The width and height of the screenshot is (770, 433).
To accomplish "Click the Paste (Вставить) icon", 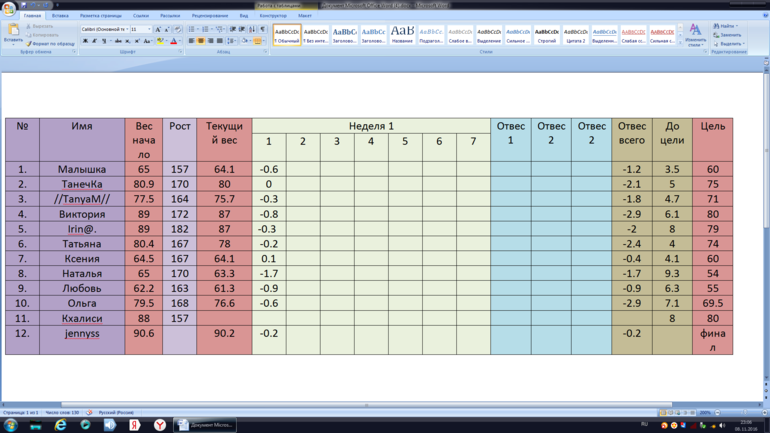I will [x=13, y=32].
